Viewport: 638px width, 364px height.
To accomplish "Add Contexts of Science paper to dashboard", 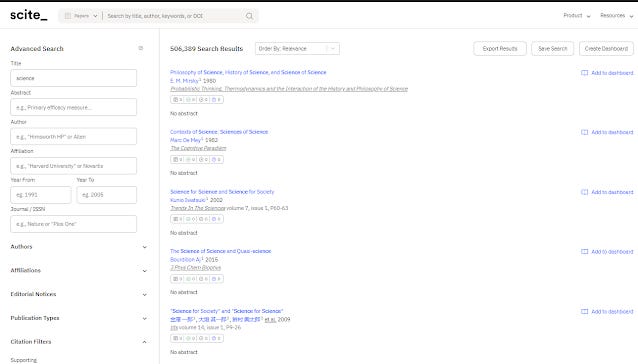I will point(607,132).
